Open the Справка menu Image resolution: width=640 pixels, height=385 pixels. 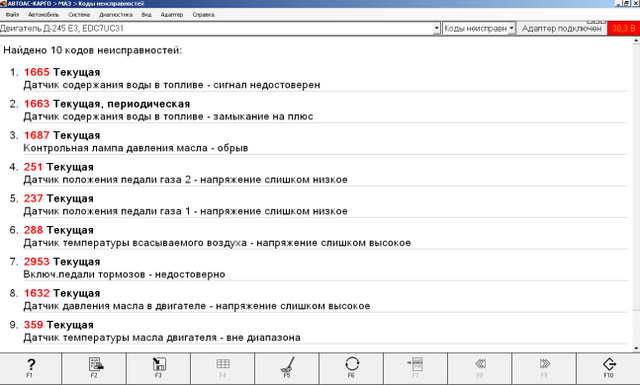[x=203, y=15]
